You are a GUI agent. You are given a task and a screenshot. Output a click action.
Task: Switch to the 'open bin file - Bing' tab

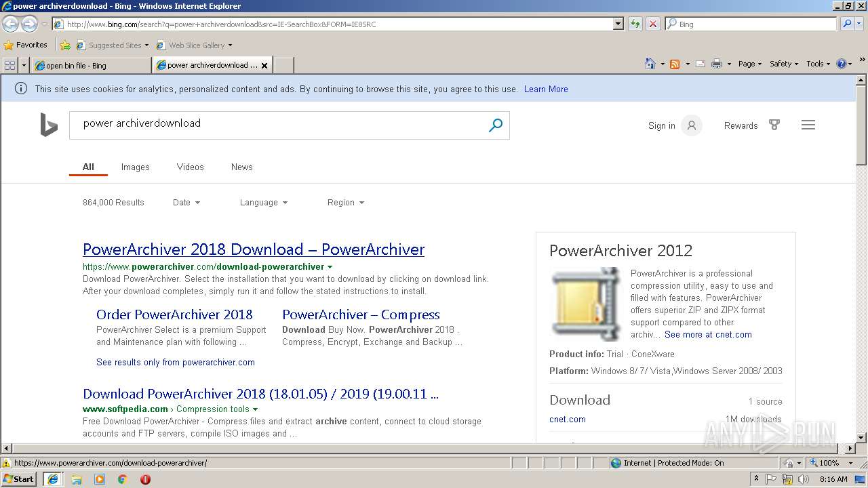click(x=92, y=66)
